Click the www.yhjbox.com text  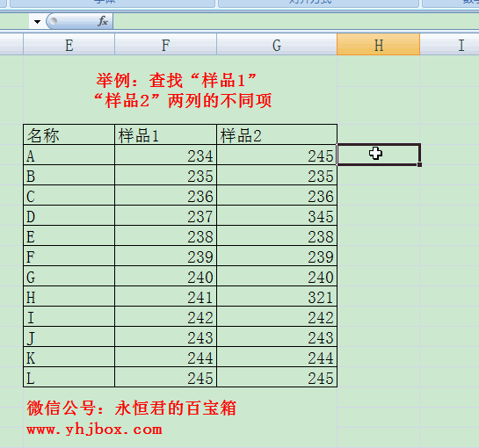[x=94, y=430]
